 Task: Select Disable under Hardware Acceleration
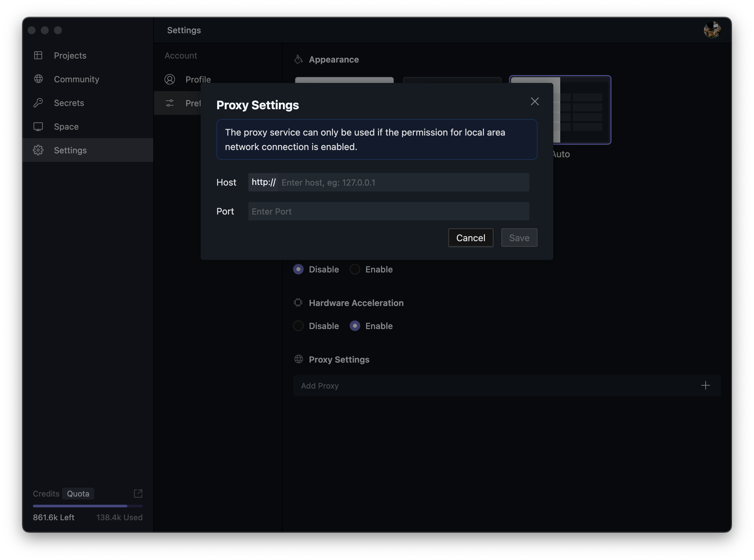pos(298,326)
